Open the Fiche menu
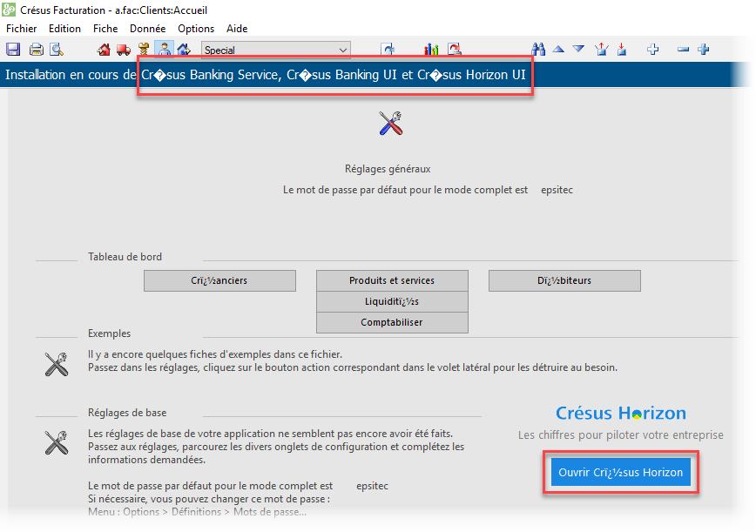This screenshot has width=756, height=532. [x=105, y=29]
